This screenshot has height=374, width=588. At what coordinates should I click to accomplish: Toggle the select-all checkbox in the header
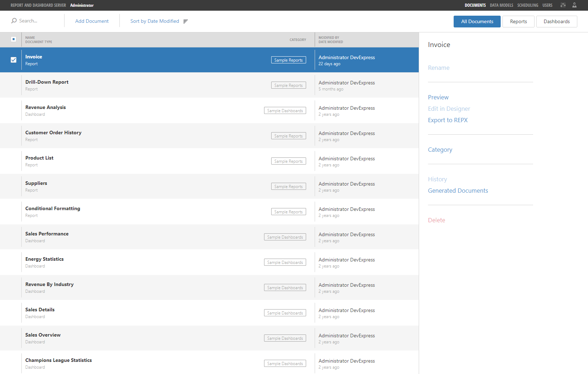pos(14,39)
